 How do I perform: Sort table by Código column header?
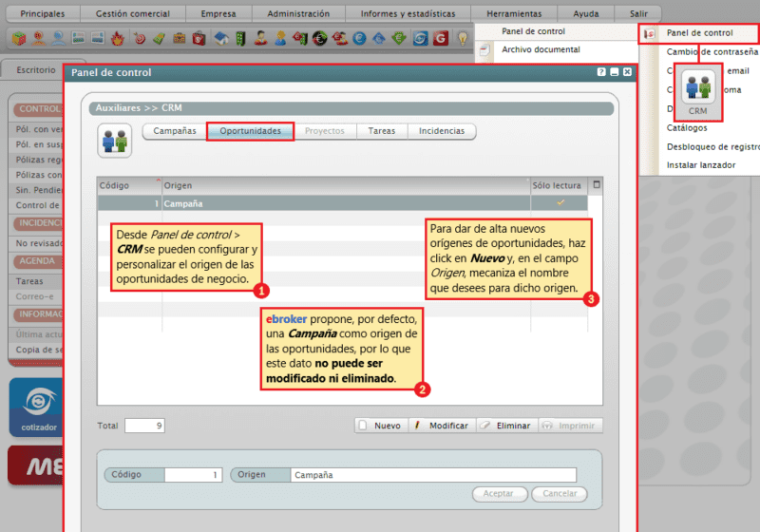click(x=128, y=185)
